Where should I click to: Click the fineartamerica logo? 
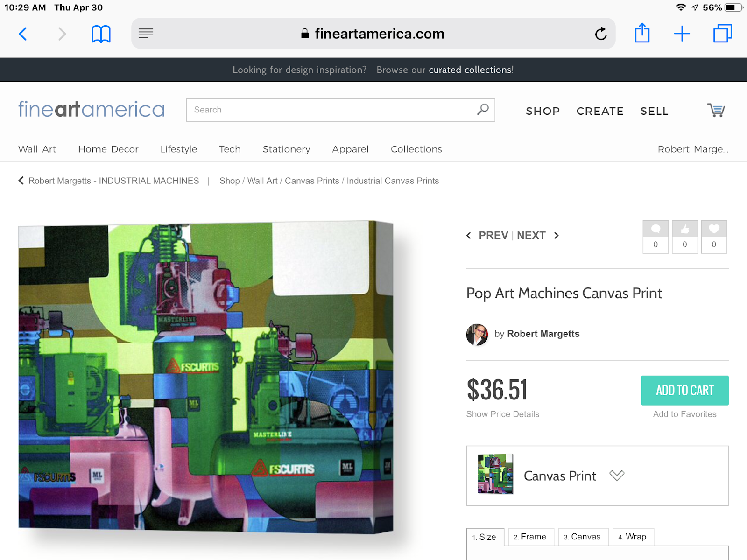(x=92, y=109)
